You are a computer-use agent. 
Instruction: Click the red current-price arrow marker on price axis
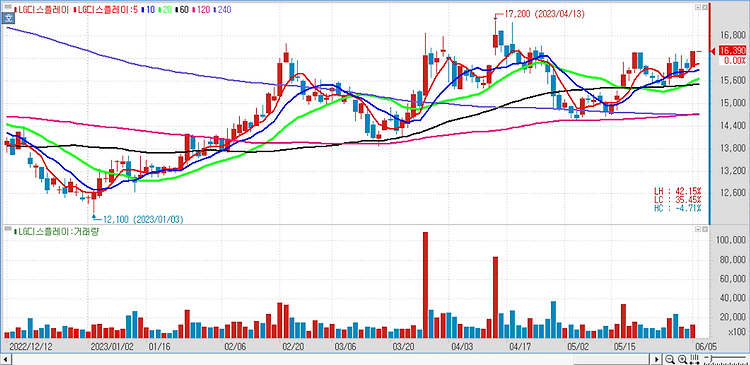(713, 51)
